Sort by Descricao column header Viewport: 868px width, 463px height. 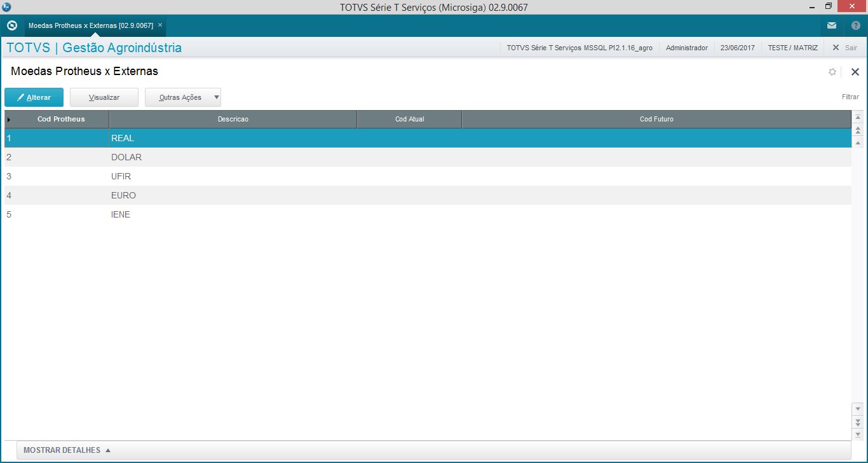tap(233, 119)
